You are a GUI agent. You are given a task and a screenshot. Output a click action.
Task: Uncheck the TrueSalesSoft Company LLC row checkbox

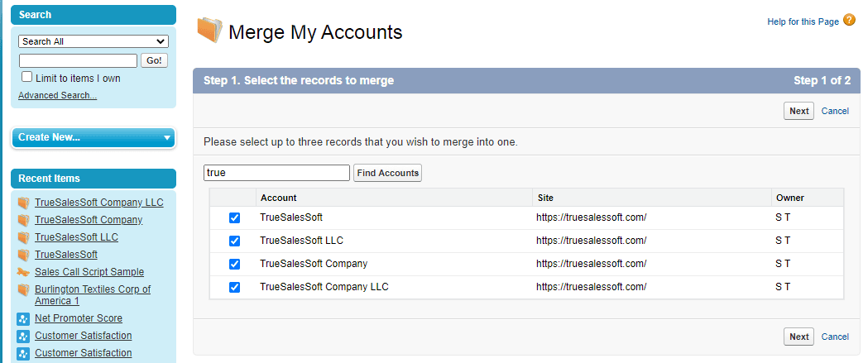tap(235, 287)
